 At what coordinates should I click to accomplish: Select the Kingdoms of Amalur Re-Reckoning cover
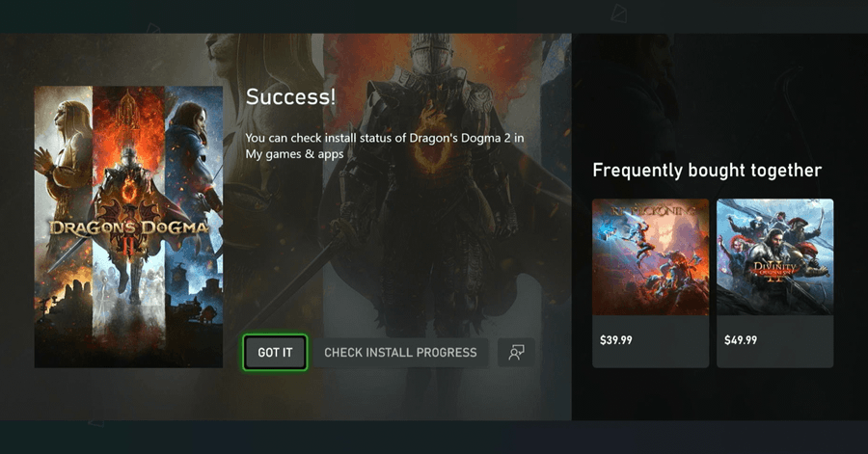pos(650,257)
